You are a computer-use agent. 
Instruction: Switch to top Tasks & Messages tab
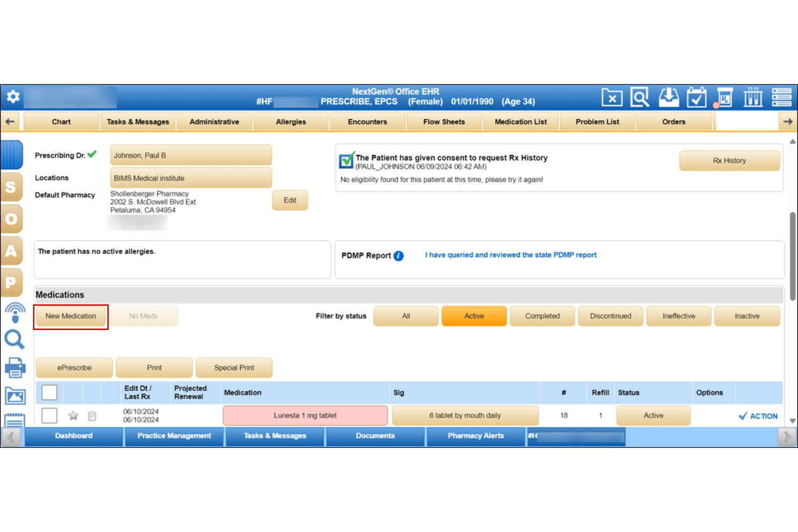click(x=138, y=122)
